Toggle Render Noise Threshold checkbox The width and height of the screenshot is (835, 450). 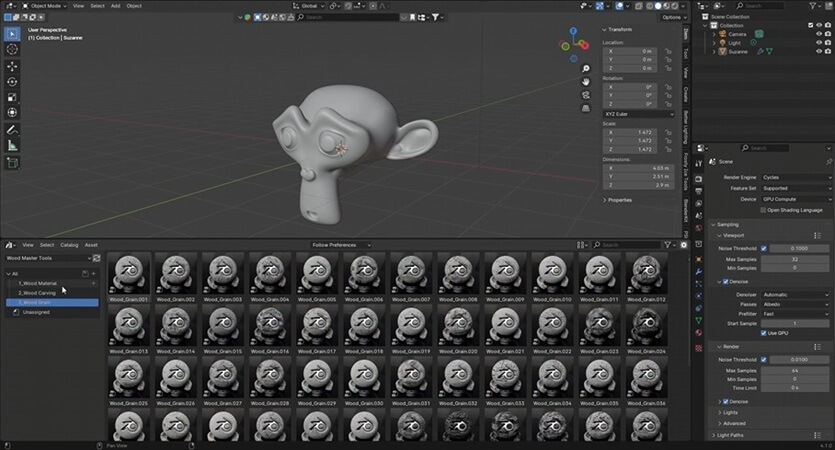click(764, 359)
